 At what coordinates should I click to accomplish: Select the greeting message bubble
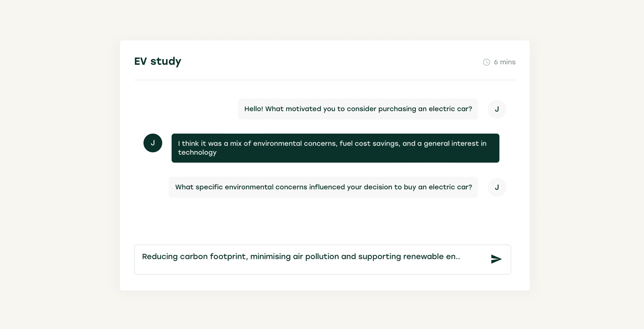(x=358, y=109)
